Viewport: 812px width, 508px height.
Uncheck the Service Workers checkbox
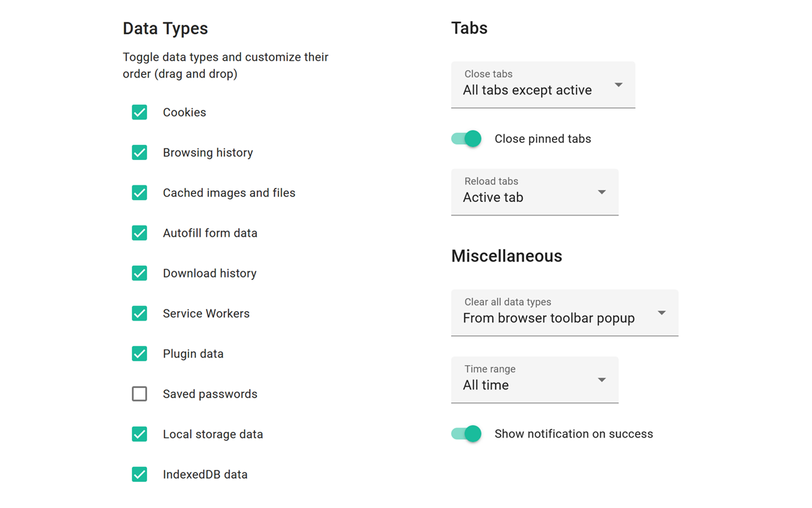(x=140, y=314)
